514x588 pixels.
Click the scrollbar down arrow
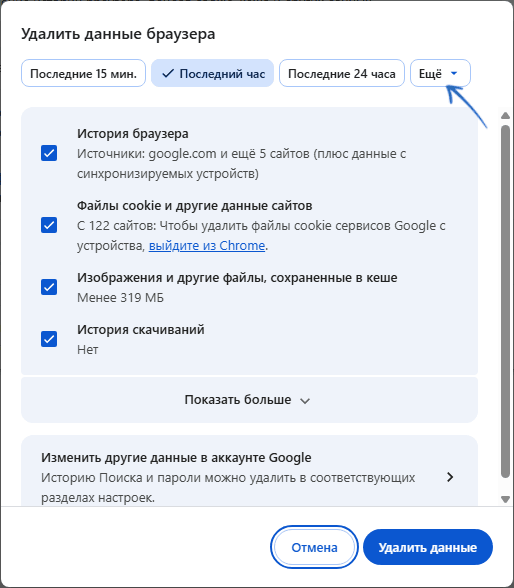tap(505, 499)
